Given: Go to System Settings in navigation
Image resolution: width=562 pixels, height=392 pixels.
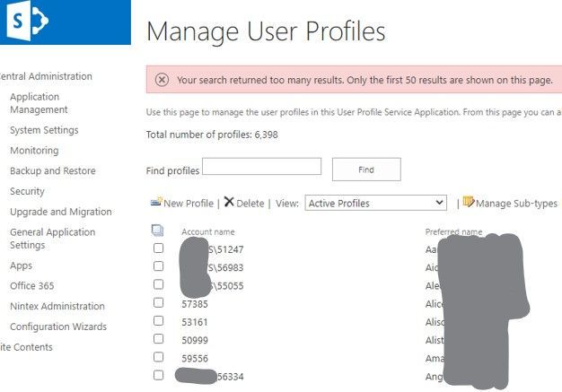Looking at the screenshot, I should (44, 130).
